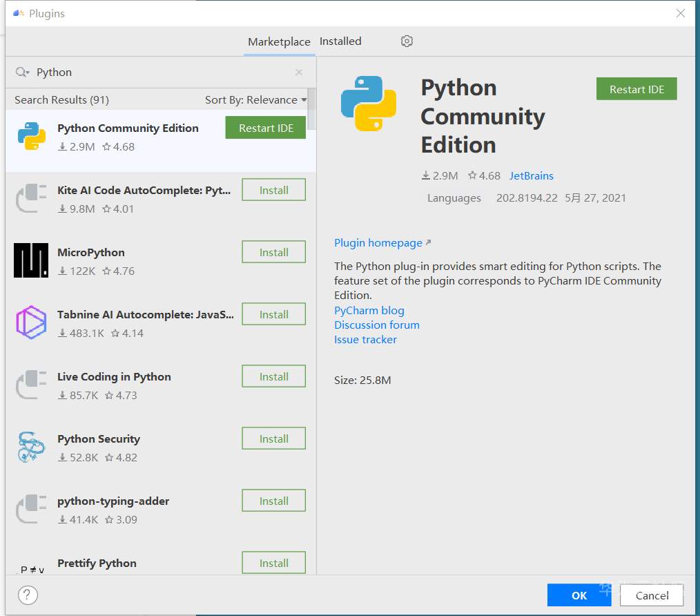Switch to the Marketplace tab
Image resolution: width=700 pixels, height=616 pixels.
click(x=279, y=41)
